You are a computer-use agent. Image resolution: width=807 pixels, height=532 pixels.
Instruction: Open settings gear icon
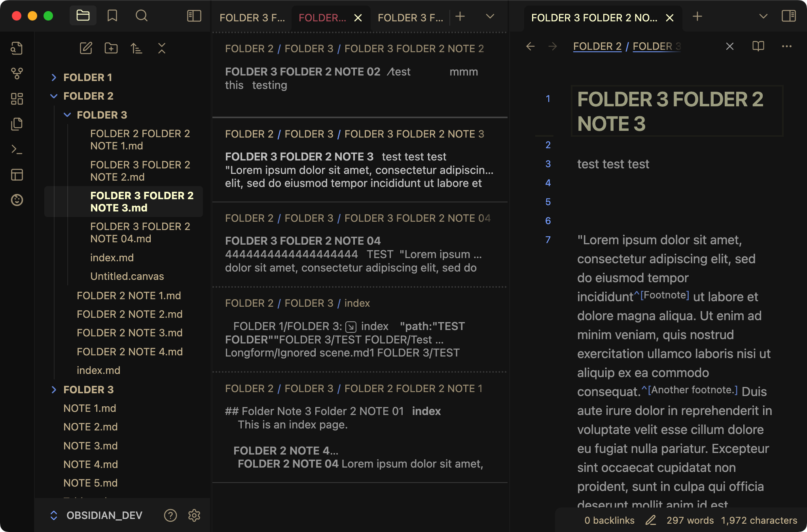point(194,515)
